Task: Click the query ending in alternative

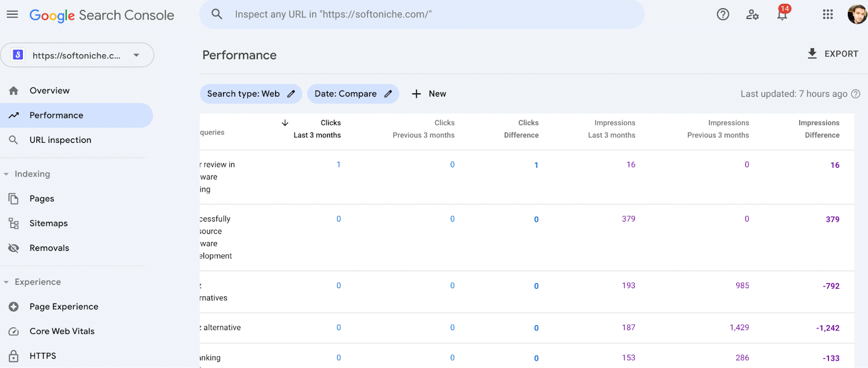Action: (x=220, y=327)
